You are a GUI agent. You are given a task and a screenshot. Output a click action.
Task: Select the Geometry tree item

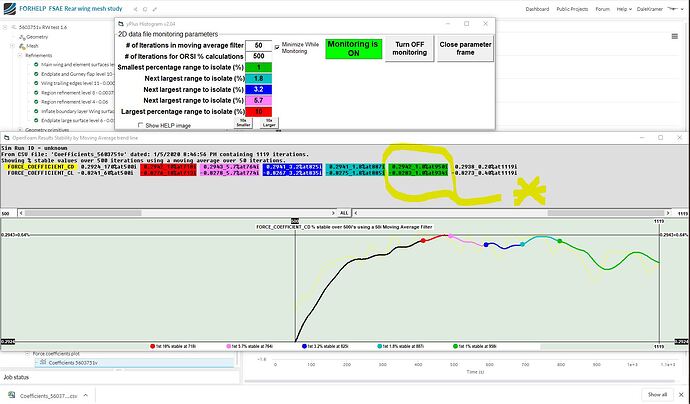[37, 37]
